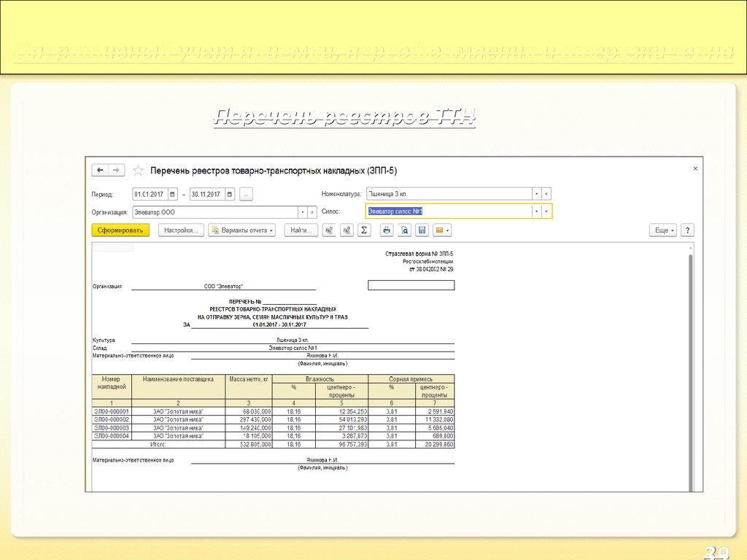This screenshot has height=560, width=747.
Task: Select mass cell 68 030,000
Action: [x=248, y=411]
